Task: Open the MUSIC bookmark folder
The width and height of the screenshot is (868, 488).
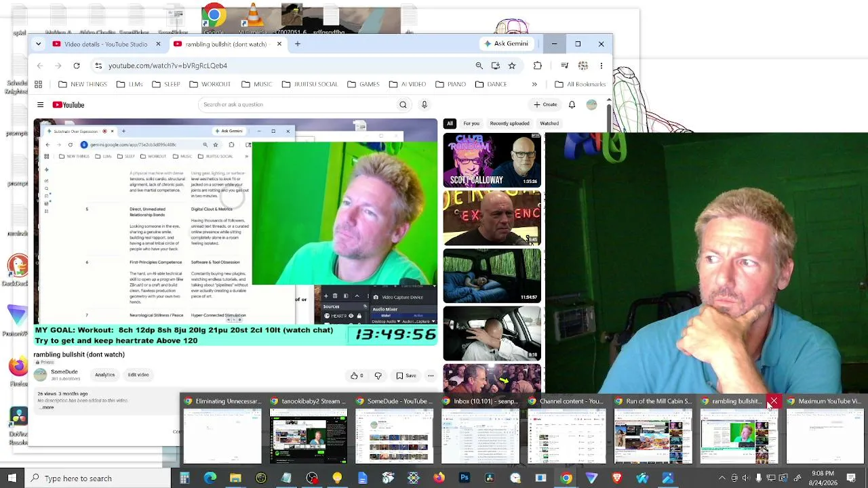Action: click(257, 84)
